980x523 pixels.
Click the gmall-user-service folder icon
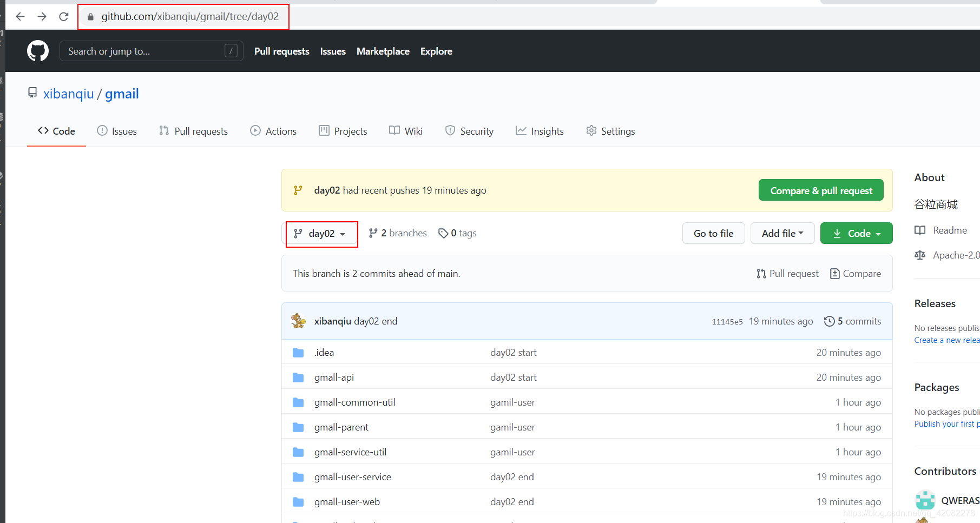pyautogui.click(x=298, y=477)
